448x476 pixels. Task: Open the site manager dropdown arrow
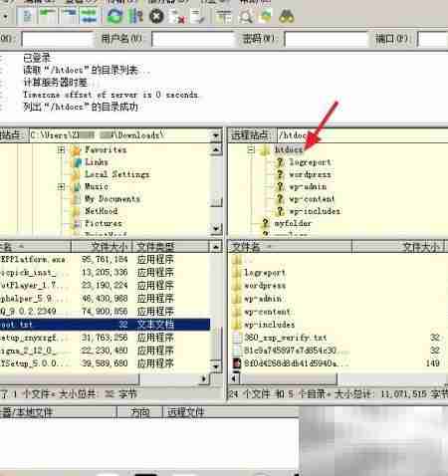click(x=6, y=16)
